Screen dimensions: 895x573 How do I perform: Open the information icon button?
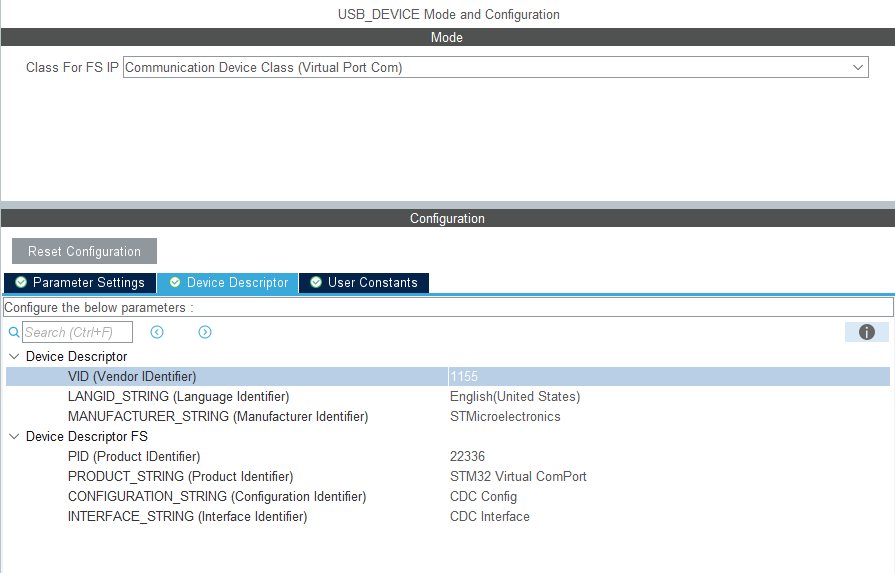(x=866, y=332)
